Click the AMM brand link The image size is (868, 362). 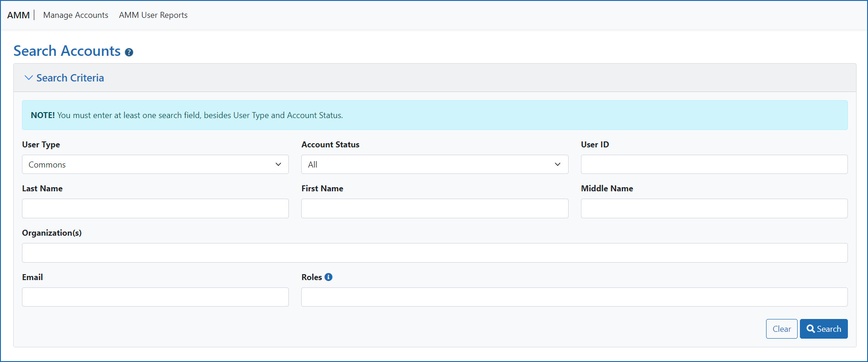[18, 15]
